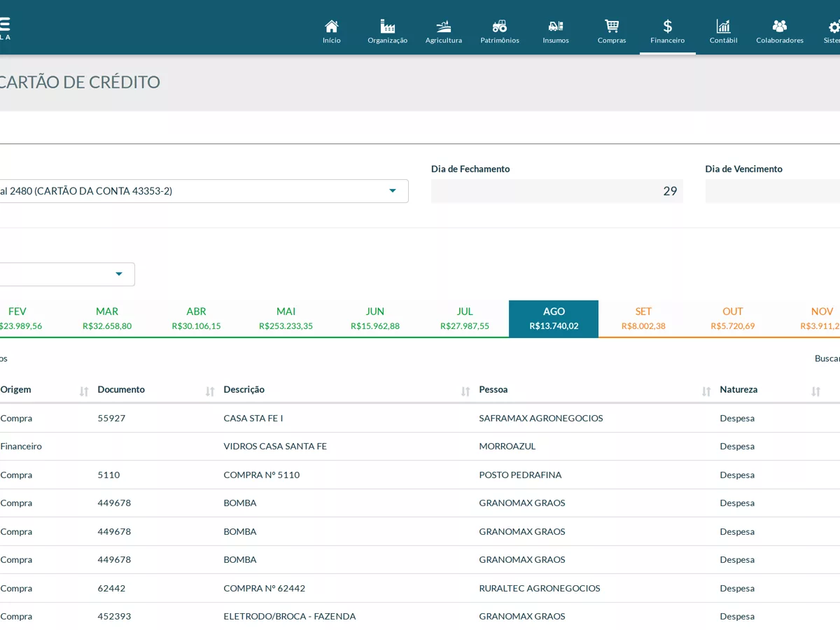Switch to the MAI invoice tab
Screen dimensions: 840x630
(286, 318)
